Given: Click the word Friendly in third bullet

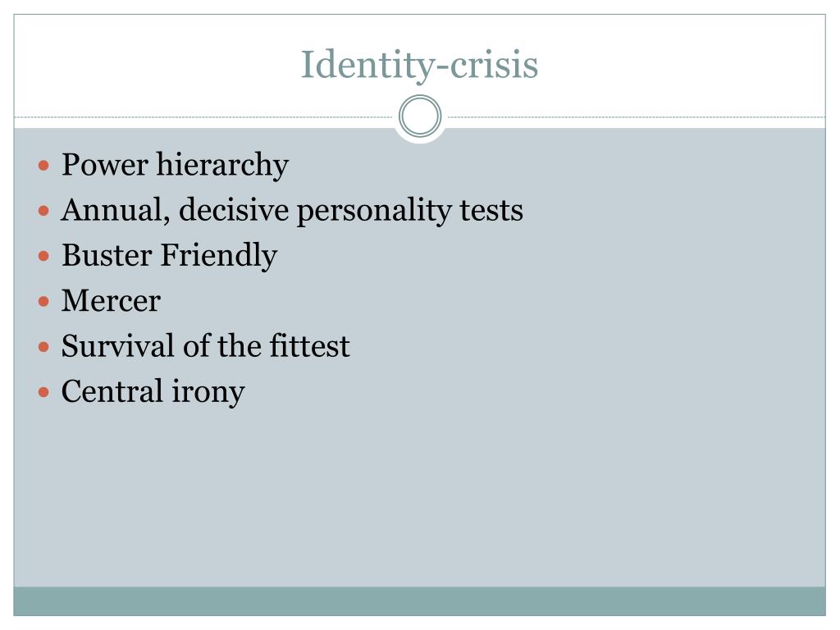Looking at the screenshot, I should point(218,255).
